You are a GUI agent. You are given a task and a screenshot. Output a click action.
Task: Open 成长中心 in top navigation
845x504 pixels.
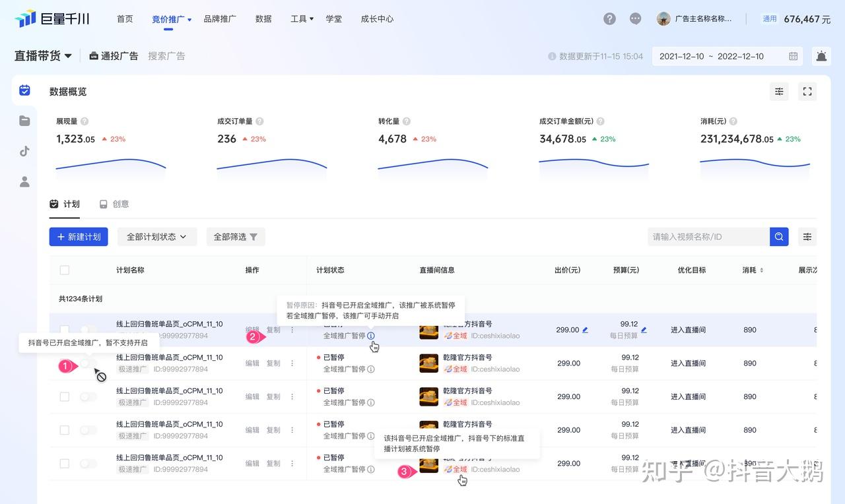tap(377, 19)
